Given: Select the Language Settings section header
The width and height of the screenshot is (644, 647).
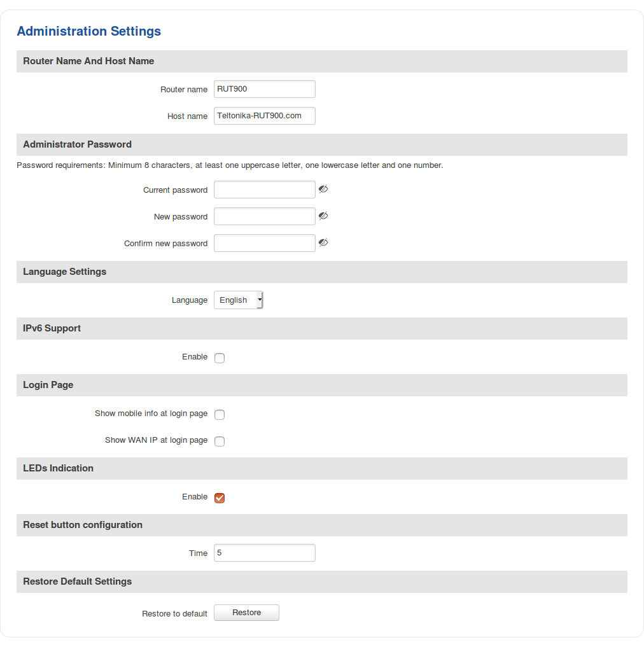Looking at the screenshot, I should point(64,272).
